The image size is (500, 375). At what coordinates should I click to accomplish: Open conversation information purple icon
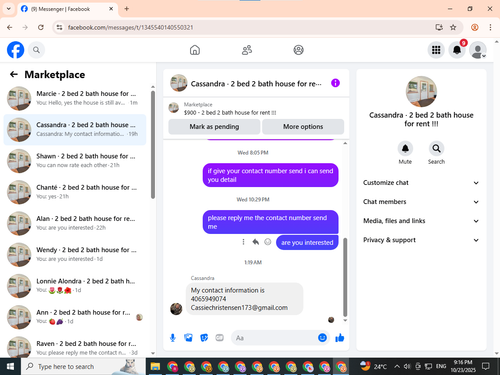click(335, 83)
